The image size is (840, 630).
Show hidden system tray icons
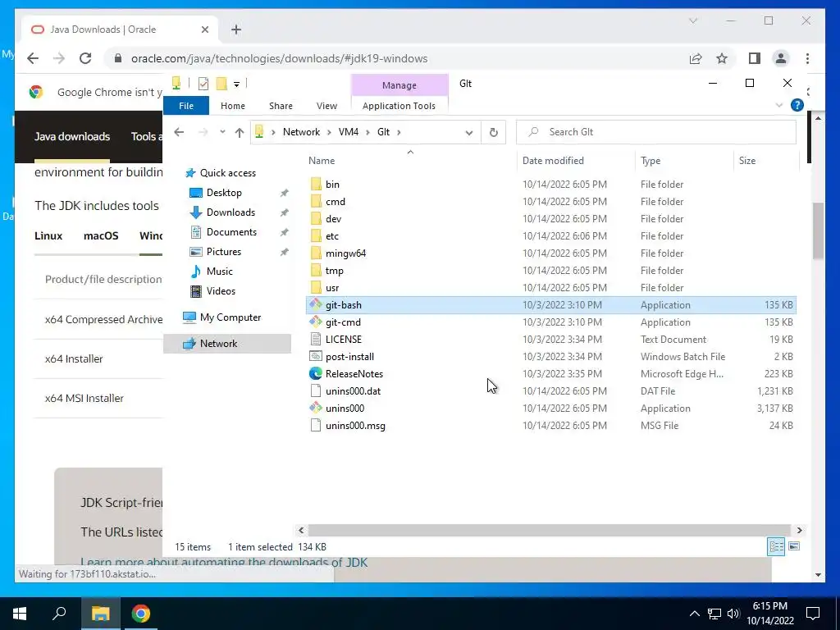[694, 614]
